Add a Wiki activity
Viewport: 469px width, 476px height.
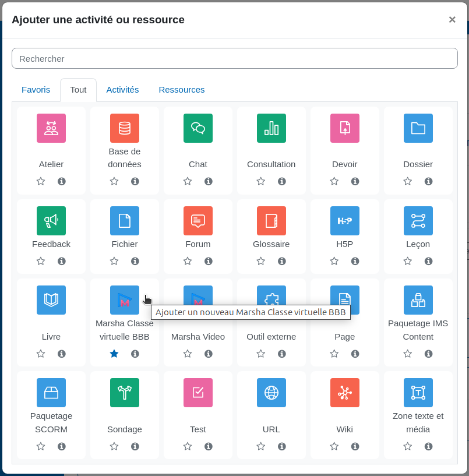coord(344,393)
